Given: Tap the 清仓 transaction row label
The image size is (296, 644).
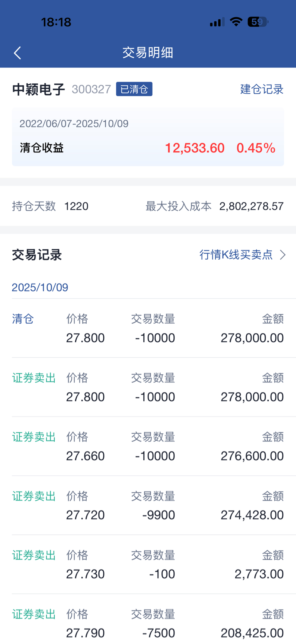Looking at the screenshot, I should (x=23, y=319).
